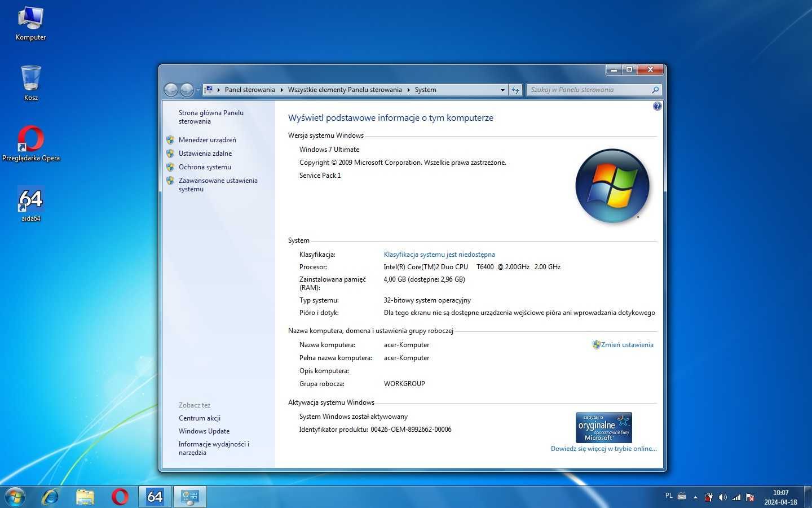Click the network signal tray icon
812x508 pixels.
point(736,497)
